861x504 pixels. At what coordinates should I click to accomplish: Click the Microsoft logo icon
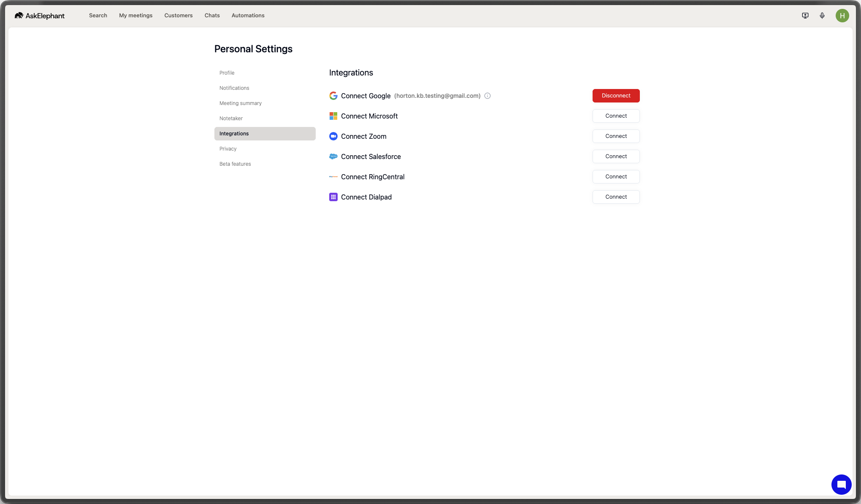(x=333, y=116)
